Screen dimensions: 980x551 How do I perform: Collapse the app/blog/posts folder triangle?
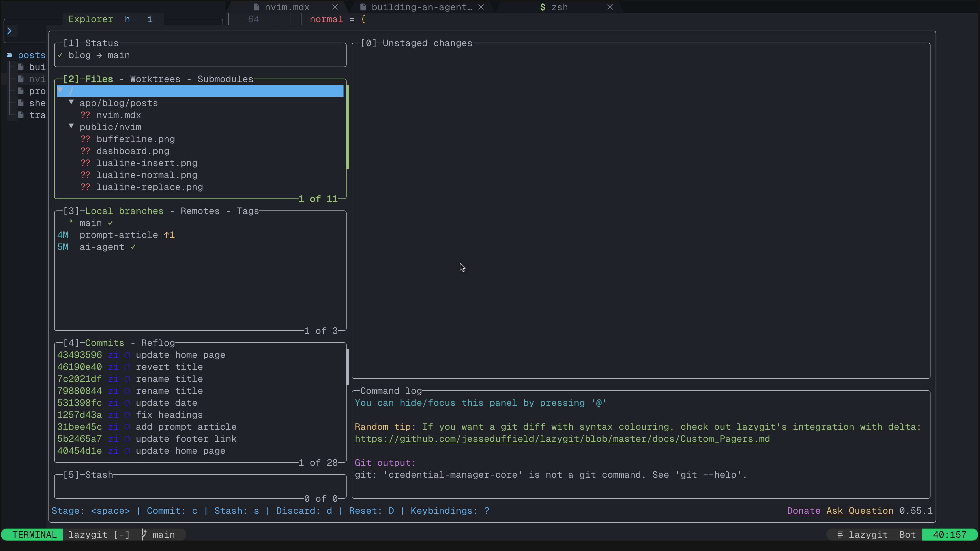(71, 102)
